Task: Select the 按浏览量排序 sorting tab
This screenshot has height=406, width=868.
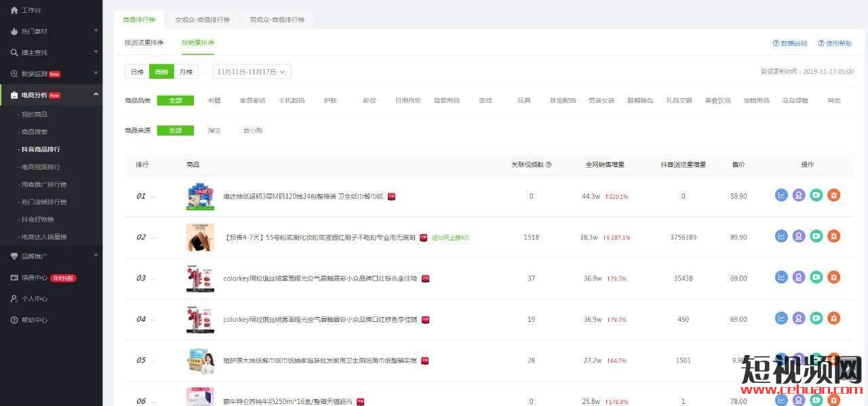Action: pos(144,43)
